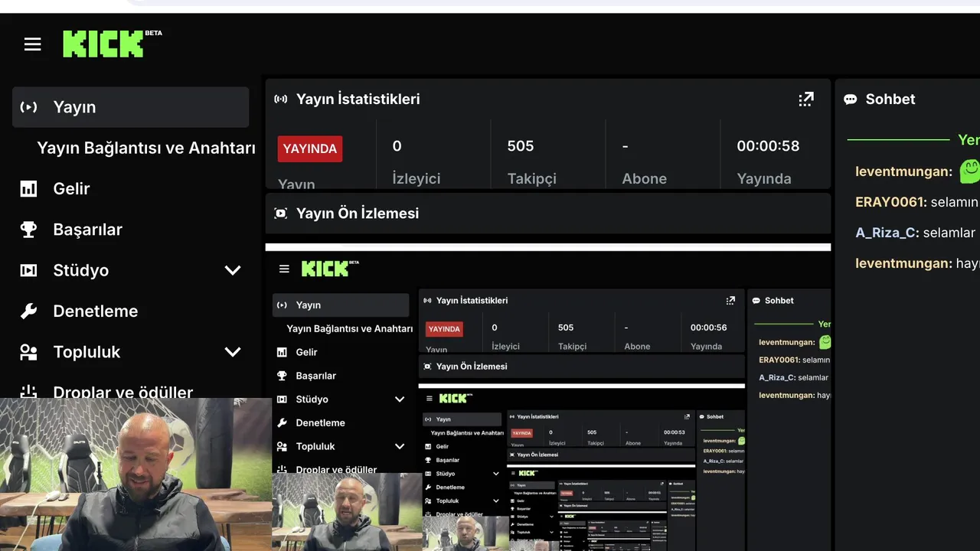Click the Yayın Ön İzlemesi preview icon
This screenshot has width=980, height=551.
(x=281, y=214)
